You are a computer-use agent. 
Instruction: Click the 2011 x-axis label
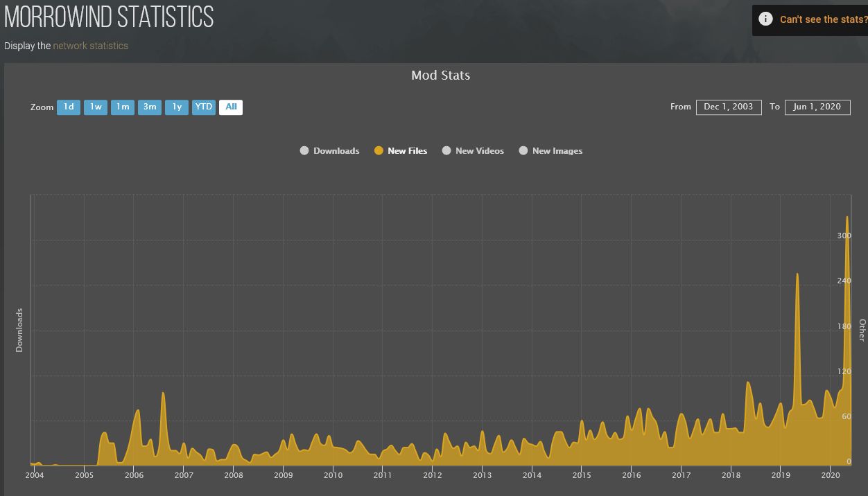[383, 475]
